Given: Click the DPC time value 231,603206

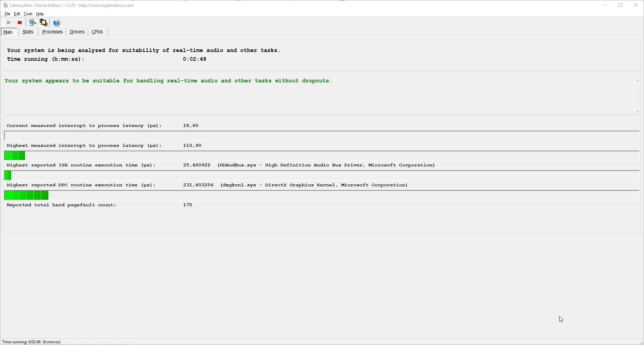Looking at the screenshot, I should click(198, 185).
